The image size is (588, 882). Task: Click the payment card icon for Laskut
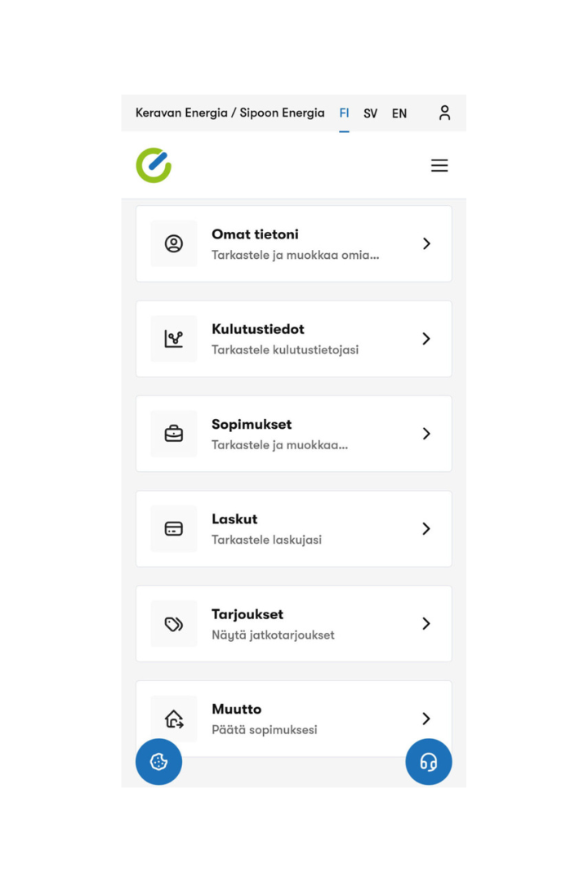pyautogui.click(x=173, y=528)
